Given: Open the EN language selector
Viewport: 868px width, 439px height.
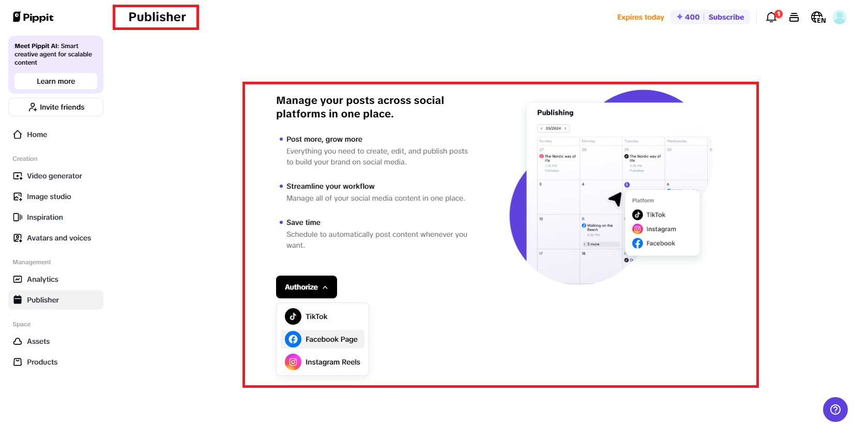Looking at the screenshot, I should coord(818,17).
